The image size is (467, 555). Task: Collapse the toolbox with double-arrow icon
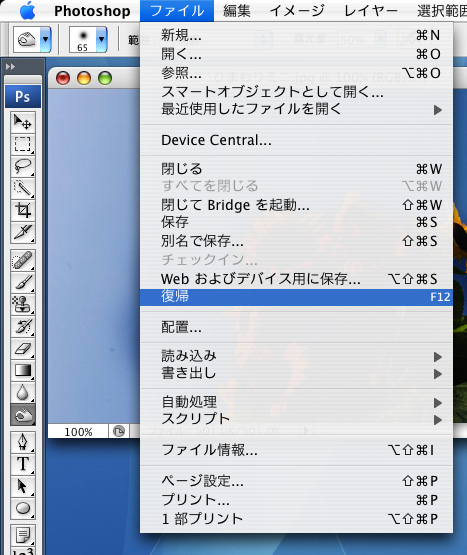11,67
